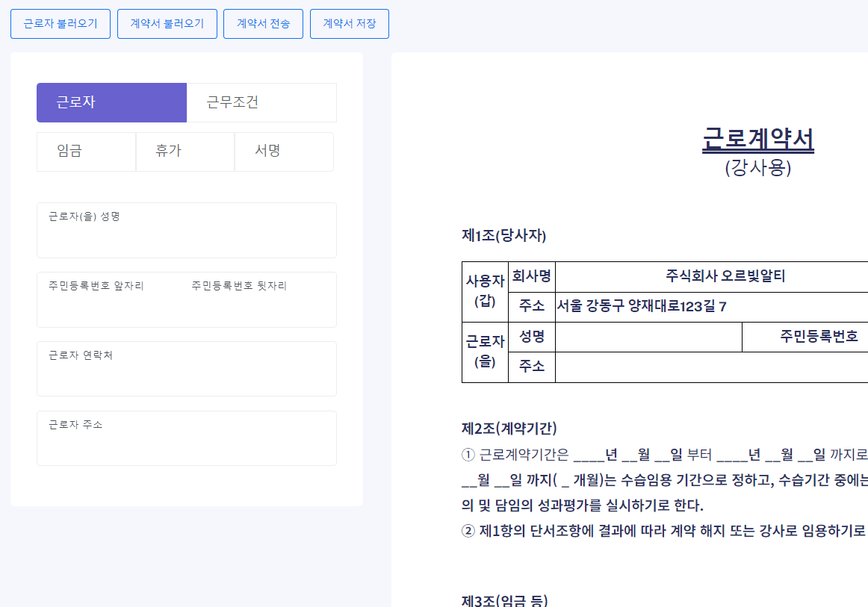868x607 pixels.
Task: Open the 임금 tab
Action: tap(86, 152)
